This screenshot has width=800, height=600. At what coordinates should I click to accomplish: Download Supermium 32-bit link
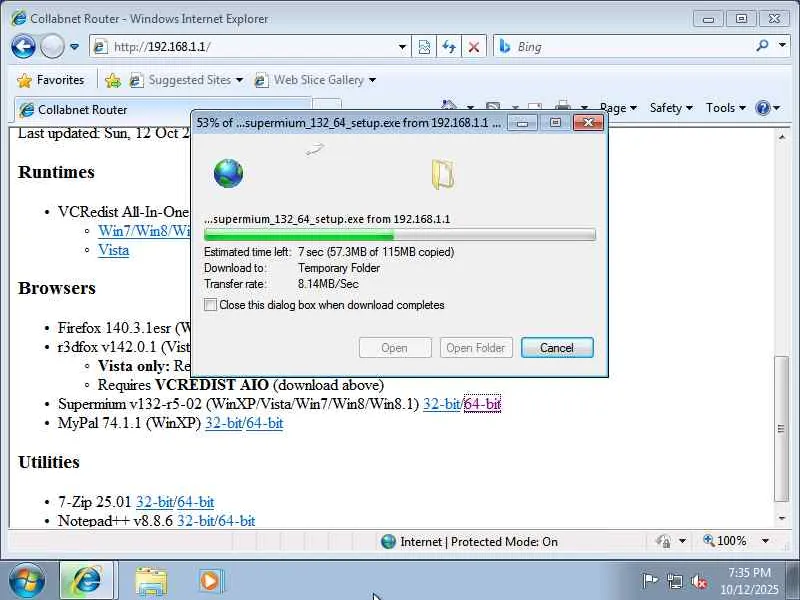pos(442,404)
